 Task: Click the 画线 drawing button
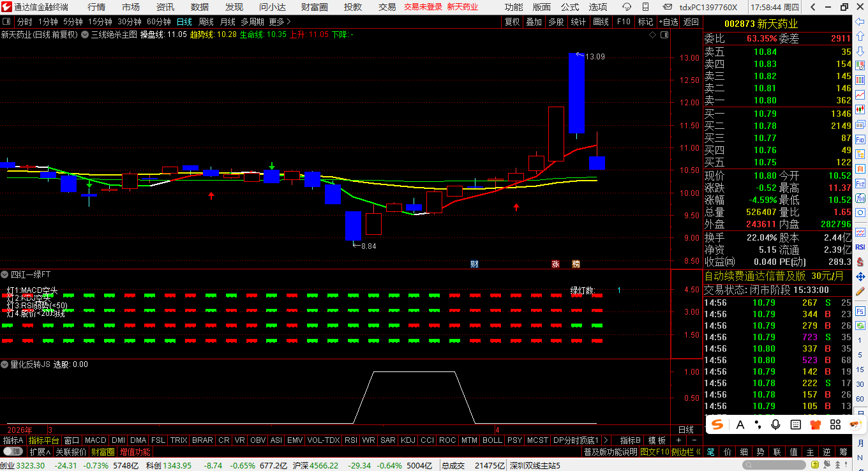pos(601,22)
